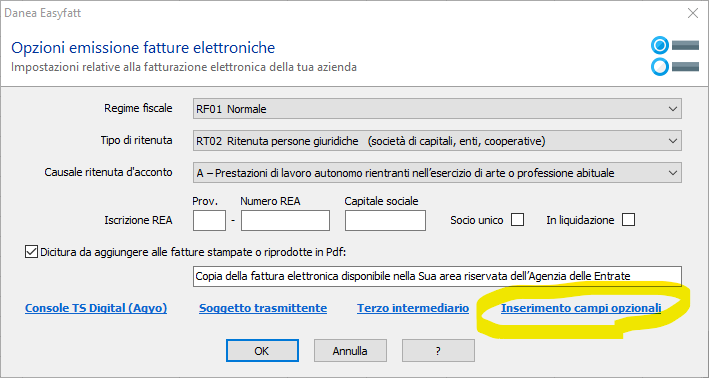Uncheck the Dicitura da aggiungere alle fatture checkbox
The width and height of the screenshot is (709, 378).
click(31, 252)
